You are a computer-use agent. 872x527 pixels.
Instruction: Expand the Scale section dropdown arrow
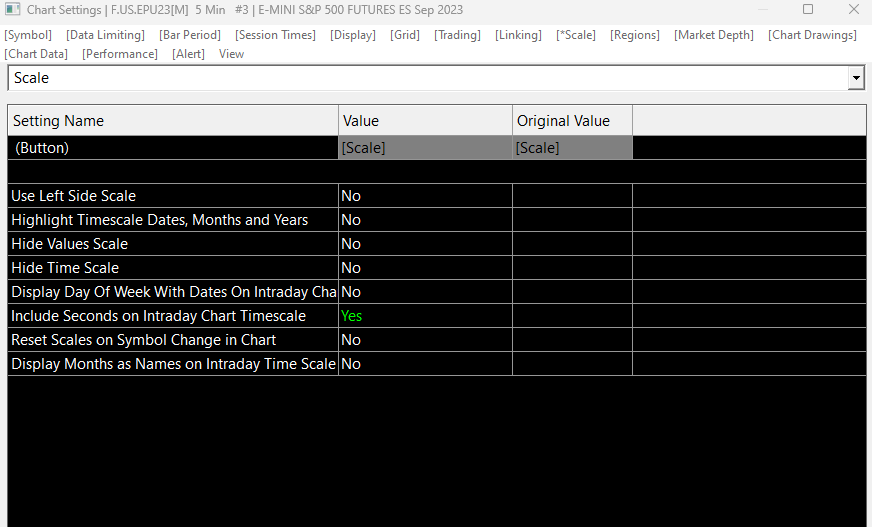point(856,78)
